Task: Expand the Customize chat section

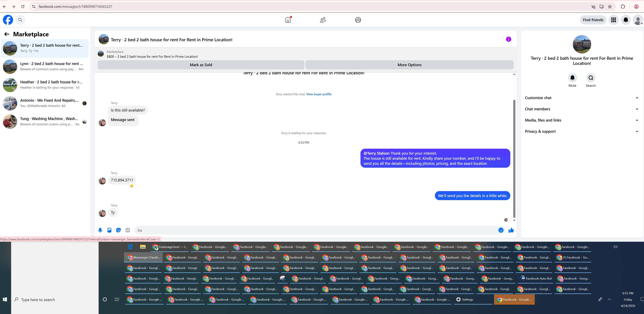Action: coord(581,98)
